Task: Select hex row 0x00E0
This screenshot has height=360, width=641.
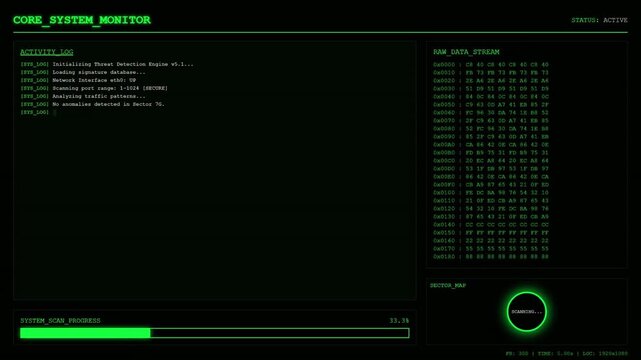Action: (x=491, y=177)
